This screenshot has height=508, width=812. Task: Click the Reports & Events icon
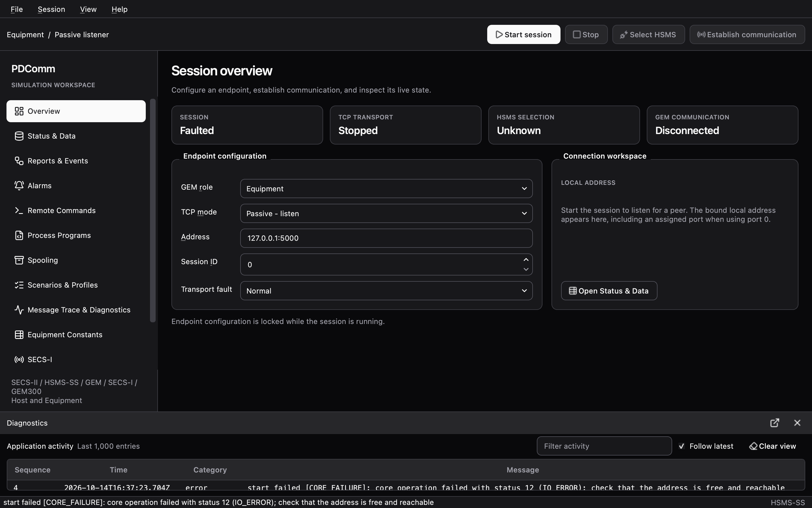pos(19,161)
